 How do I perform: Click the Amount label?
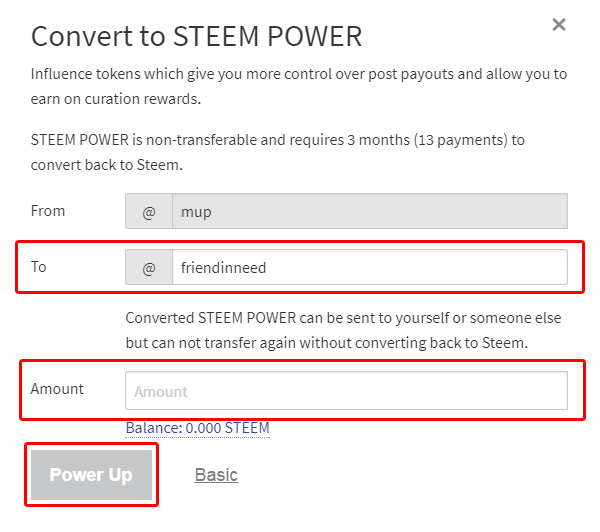click(x=57, y=389)
